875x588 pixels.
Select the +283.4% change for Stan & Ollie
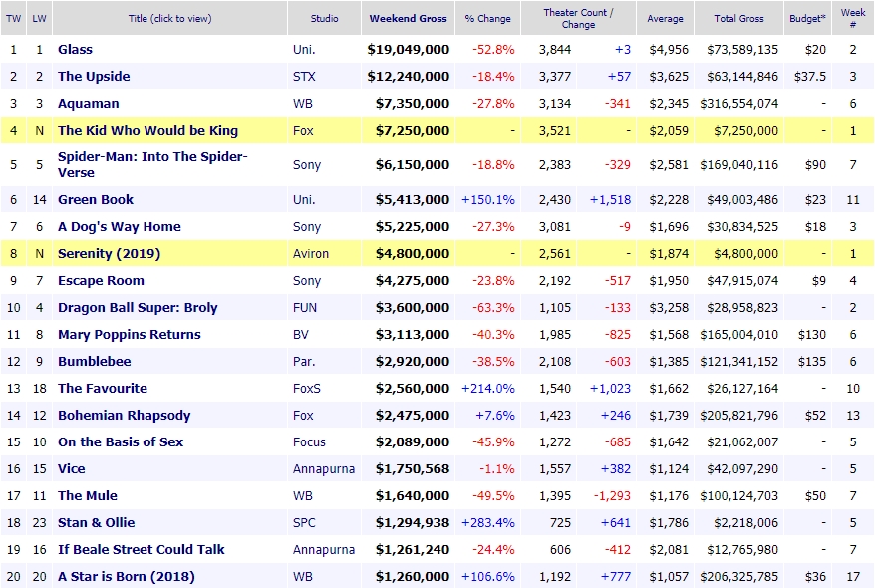pyautogui.click(x=488, y=523)
